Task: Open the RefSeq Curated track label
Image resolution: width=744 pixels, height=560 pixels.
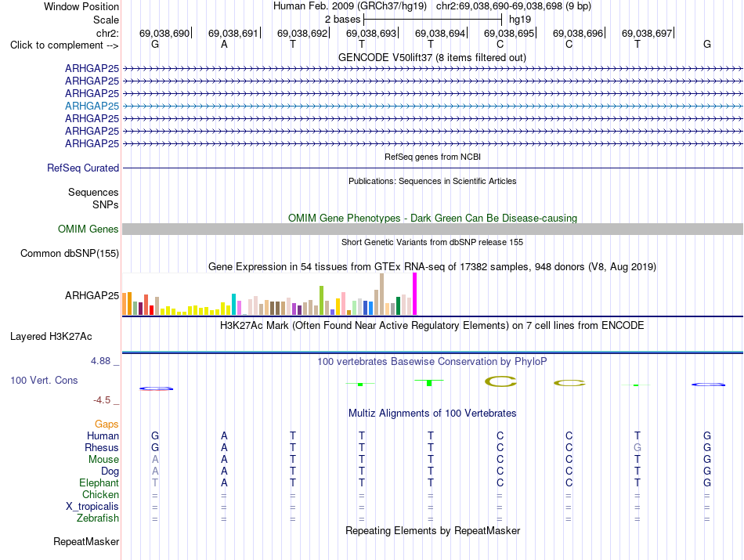Action: pos(82,168)
